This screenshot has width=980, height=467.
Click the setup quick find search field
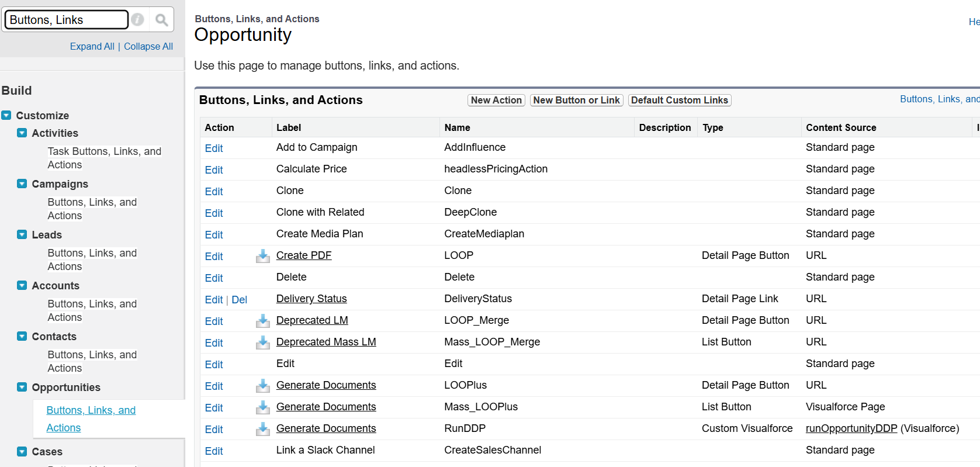(x=67, y=20)
